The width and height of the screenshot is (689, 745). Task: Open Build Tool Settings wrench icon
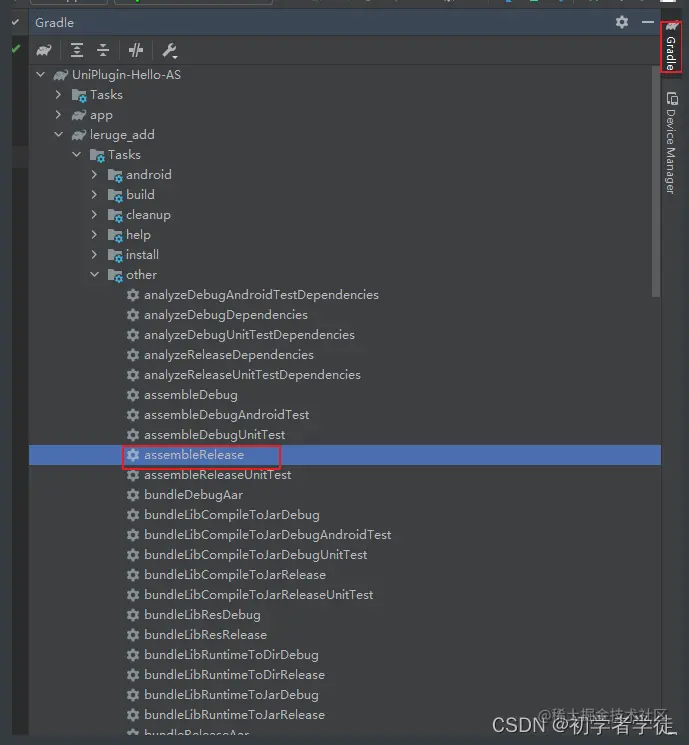click(170, 50)
